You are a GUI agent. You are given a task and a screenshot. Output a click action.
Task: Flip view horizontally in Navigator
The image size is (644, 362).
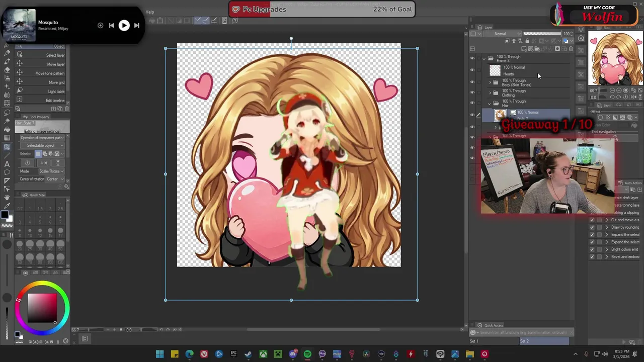pyautogui.click(x=633, y=97)
